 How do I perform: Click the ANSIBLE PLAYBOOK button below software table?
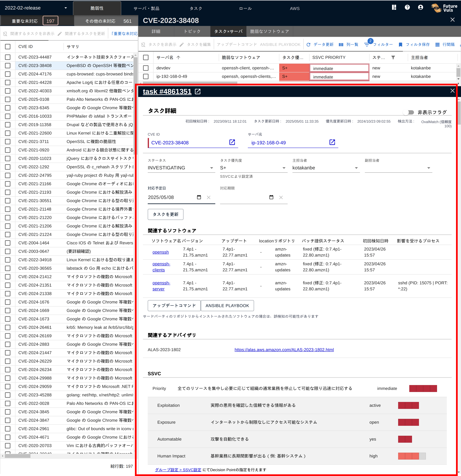coord(227,306)
